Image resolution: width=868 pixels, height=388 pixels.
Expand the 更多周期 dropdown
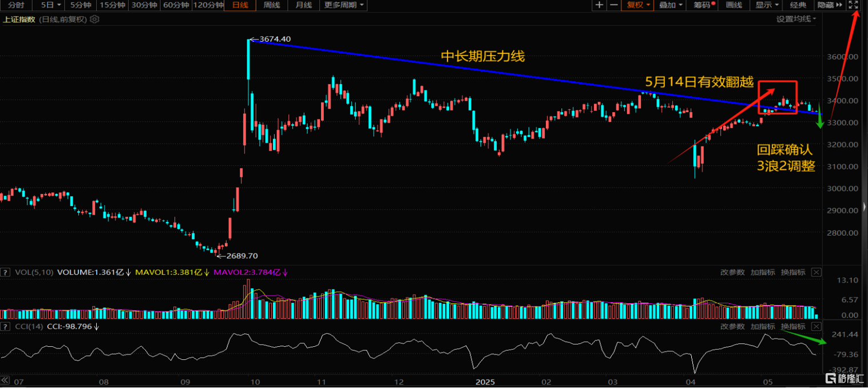click(x=344, y=5)
